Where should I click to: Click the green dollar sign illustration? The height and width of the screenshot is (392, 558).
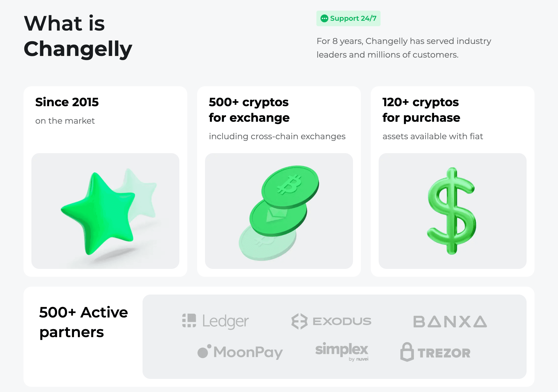click(x=452, y=211)
